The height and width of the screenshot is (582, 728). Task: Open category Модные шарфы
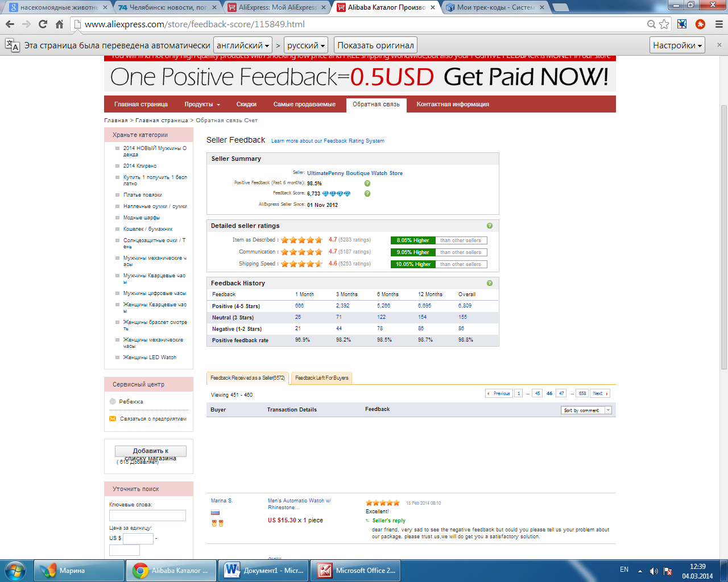point(142,218)
